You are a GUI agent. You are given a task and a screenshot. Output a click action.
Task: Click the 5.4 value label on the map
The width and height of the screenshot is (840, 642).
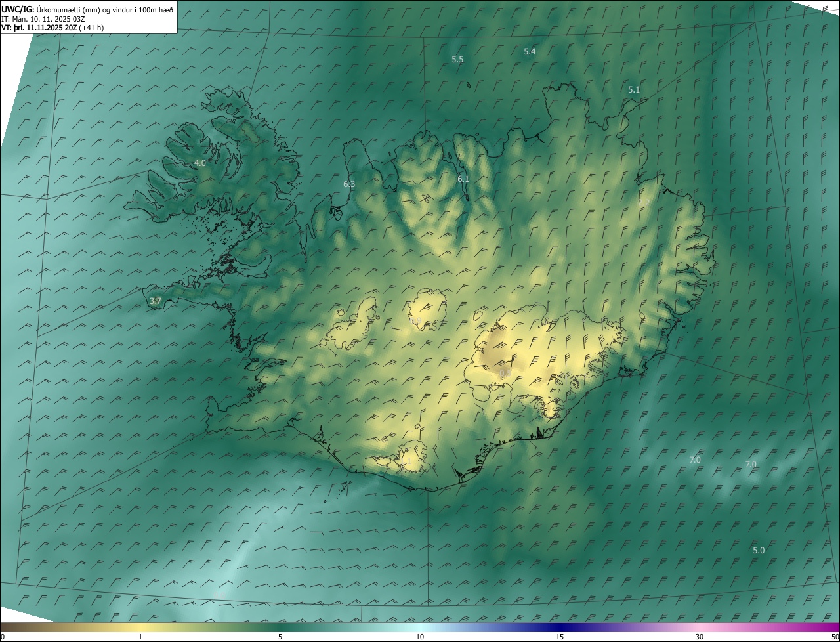click(x=530, y=51)
